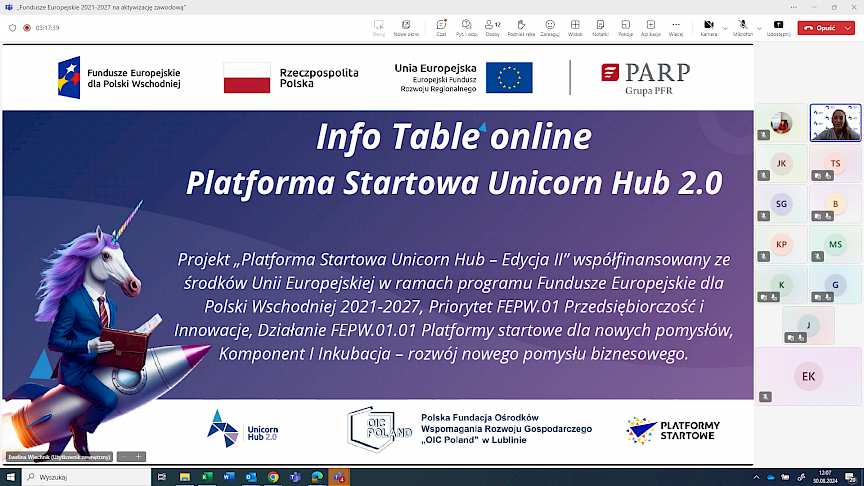
Task: Open Task View on the taskbar
Action: (162, 477)
